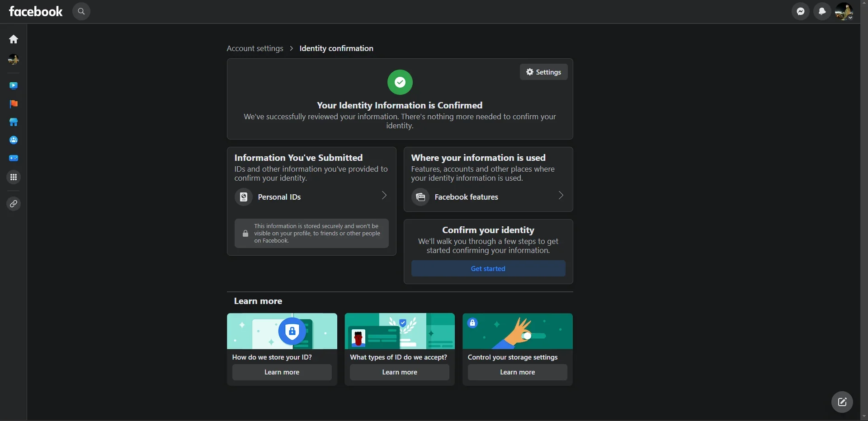
Task: Click the Learn more section heading
Action: [258, 301]
